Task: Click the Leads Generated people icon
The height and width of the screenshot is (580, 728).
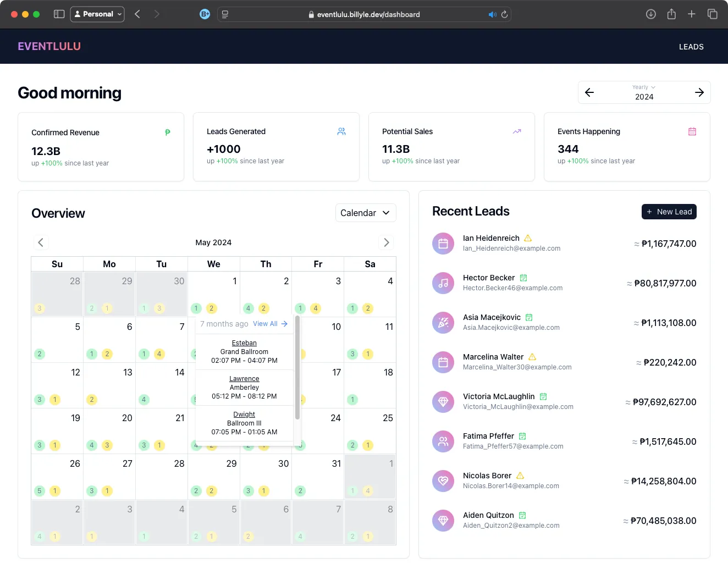Action: pyautogui.click(x=341, y=131)
